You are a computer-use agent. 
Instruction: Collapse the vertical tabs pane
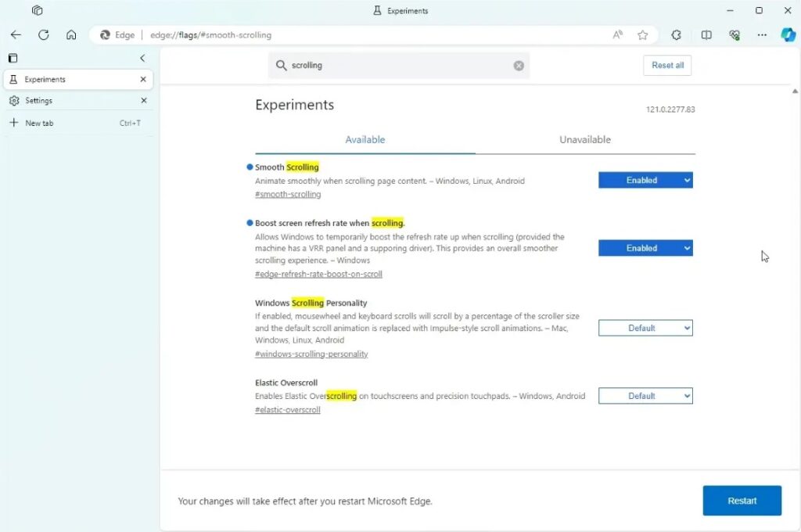142,59
